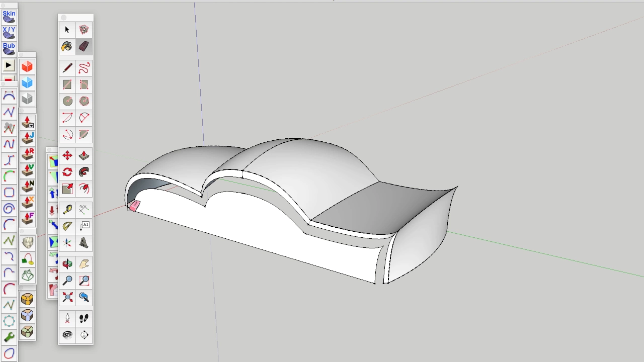Select the Section Plane tool
The image size is (644, 362).
point(84,335)
